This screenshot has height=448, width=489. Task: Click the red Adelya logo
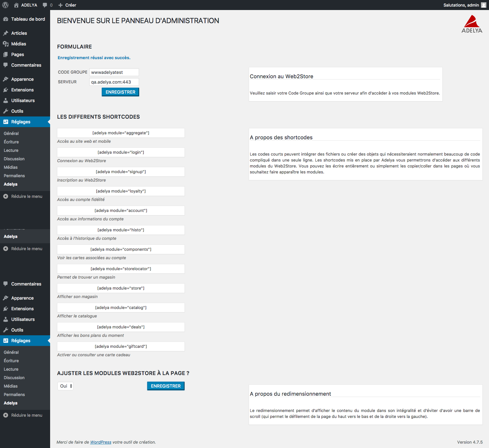point(472,24)
